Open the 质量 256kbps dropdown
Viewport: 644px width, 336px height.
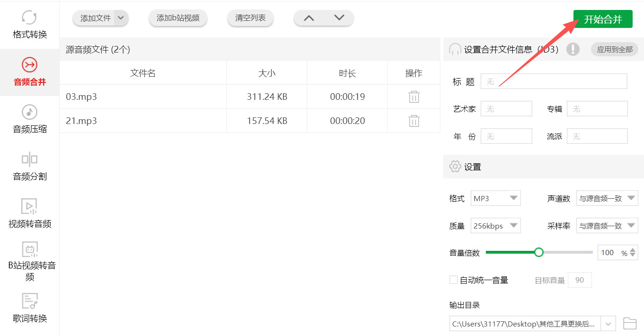pyautogui.click(x=496, y=226)
